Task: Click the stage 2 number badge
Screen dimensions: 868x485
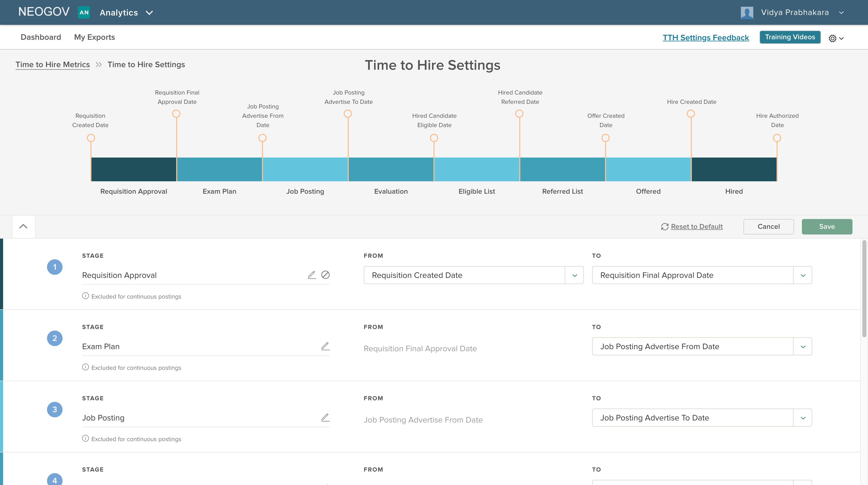Action: (x=55, y=338)
